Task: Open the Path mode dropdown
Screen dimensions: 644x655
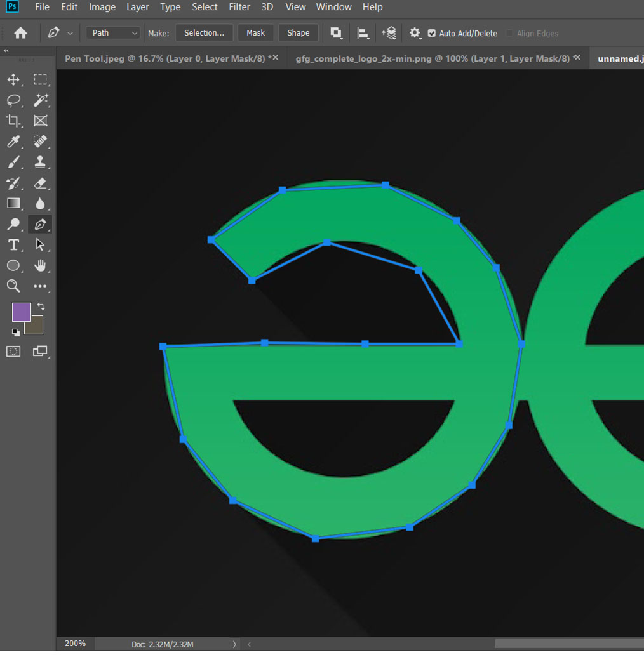Action: [113, 33]
